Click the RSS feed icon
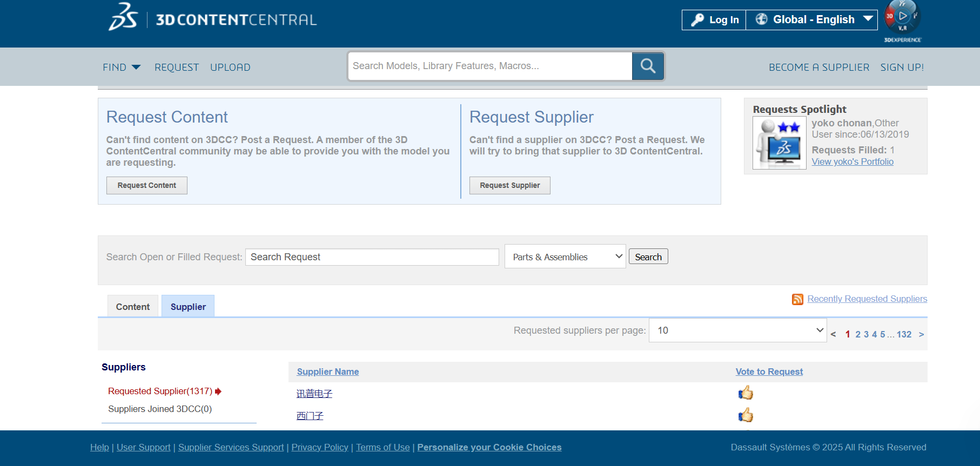980x466 pixels. 797,299
